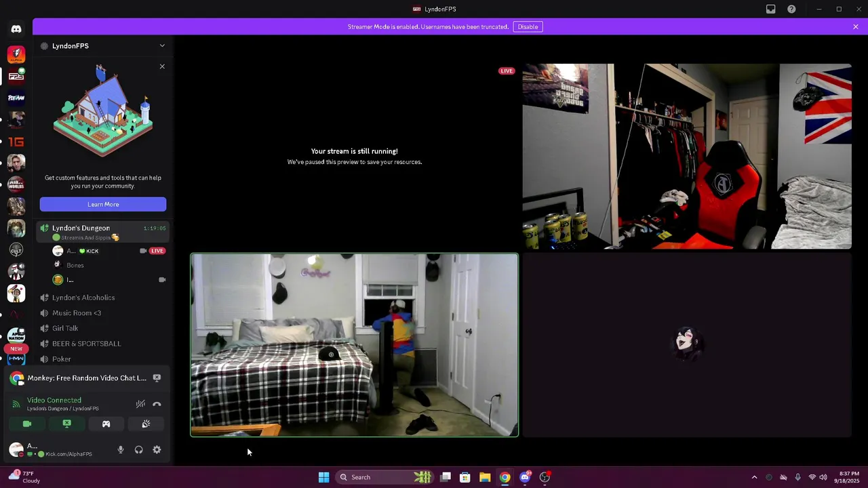Open the weather widget showing 73°F
This screenshot has height=488, width=868.
pos(24,477)
